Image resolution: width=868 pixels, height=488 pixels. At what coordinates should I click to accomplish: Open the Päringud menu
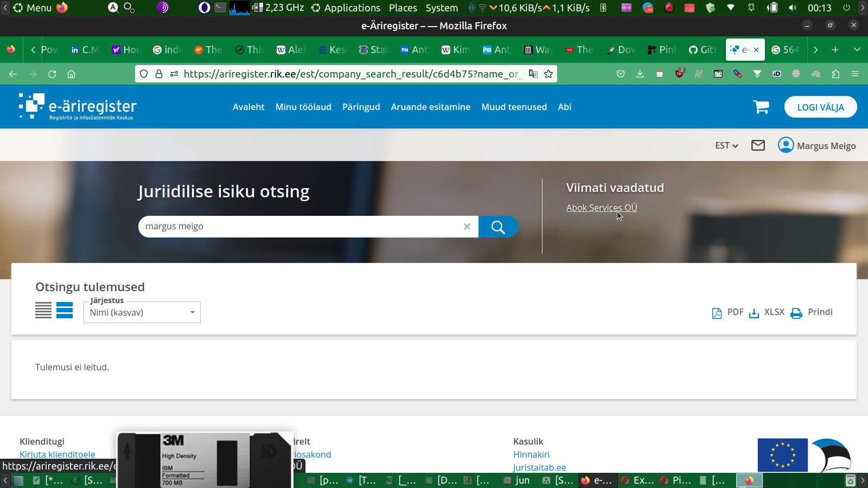(x=361, y=107)
